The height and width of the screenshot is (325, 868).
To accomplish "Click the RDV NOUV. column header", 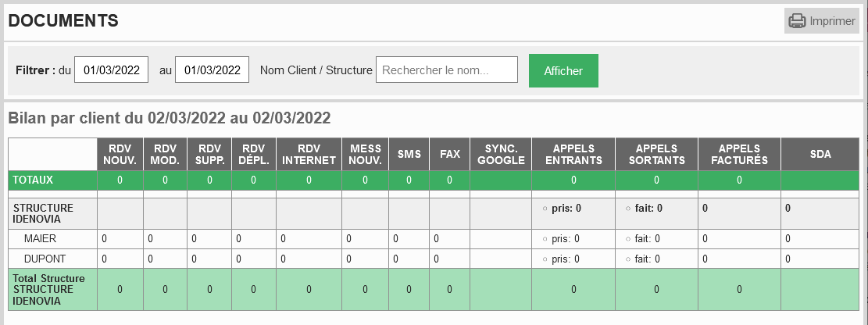I will (120, 155).
